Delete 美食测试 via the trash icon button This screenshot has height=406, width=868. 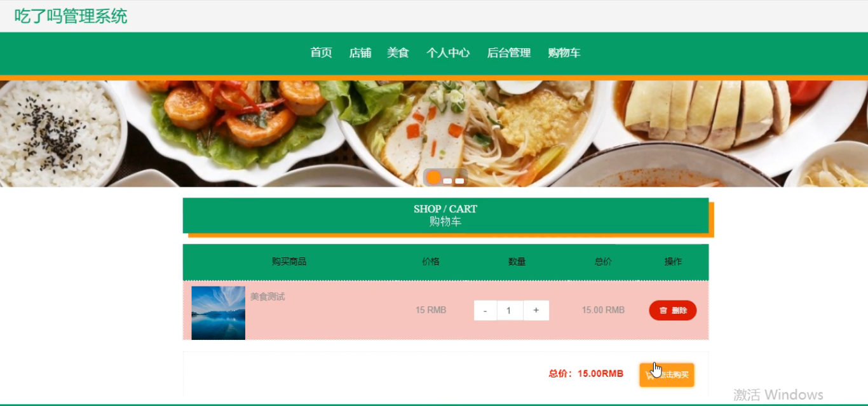pos(672,310)
